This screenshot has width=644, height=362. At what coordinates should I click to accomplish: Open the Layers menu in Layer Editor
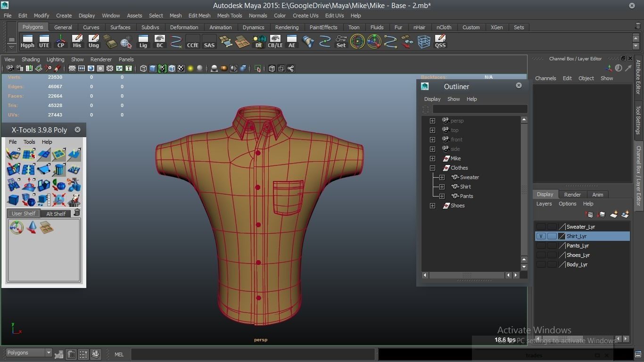[x=544, y=204]
